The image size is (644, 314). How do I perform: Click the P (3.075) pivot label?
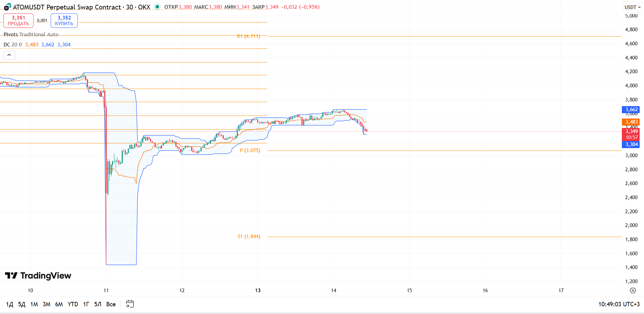tap(250, 150)
